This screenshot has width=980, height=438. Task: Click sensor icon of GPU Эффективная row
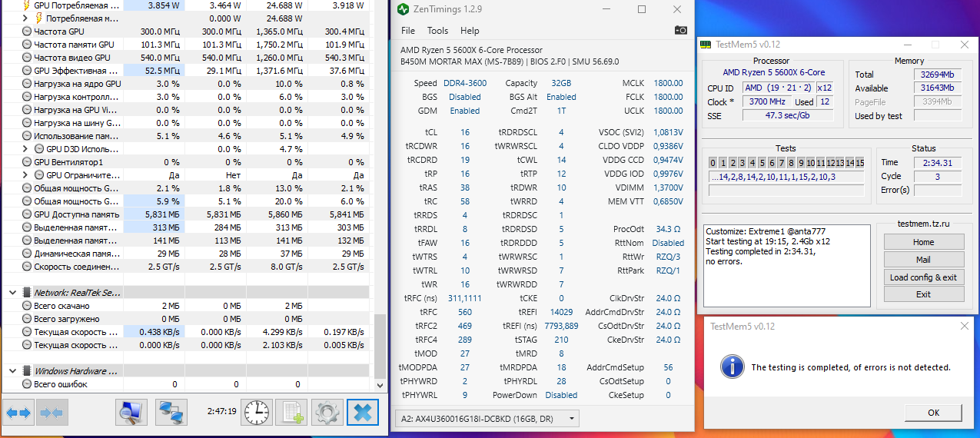(x=27, y=71)
